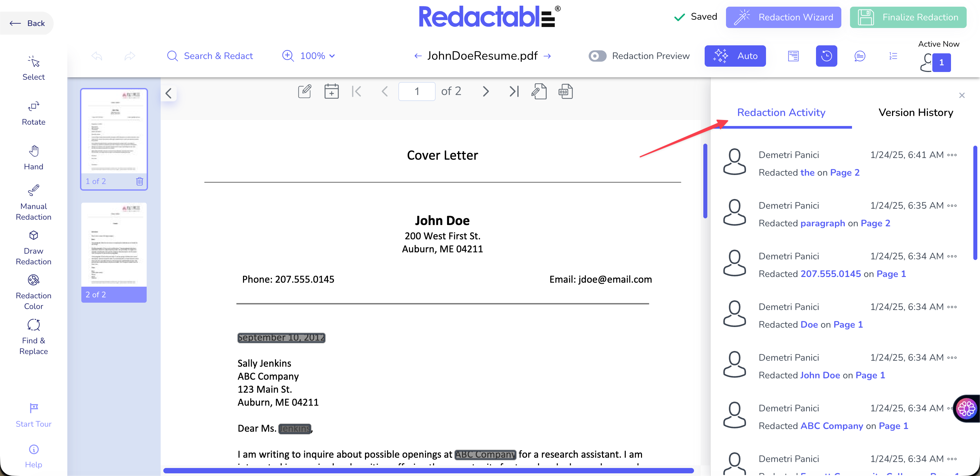The height and width of the screenshot is (476, 980).
Task: Open the document list panel icon
Action: pyautogui.click(x=793, y=56)
